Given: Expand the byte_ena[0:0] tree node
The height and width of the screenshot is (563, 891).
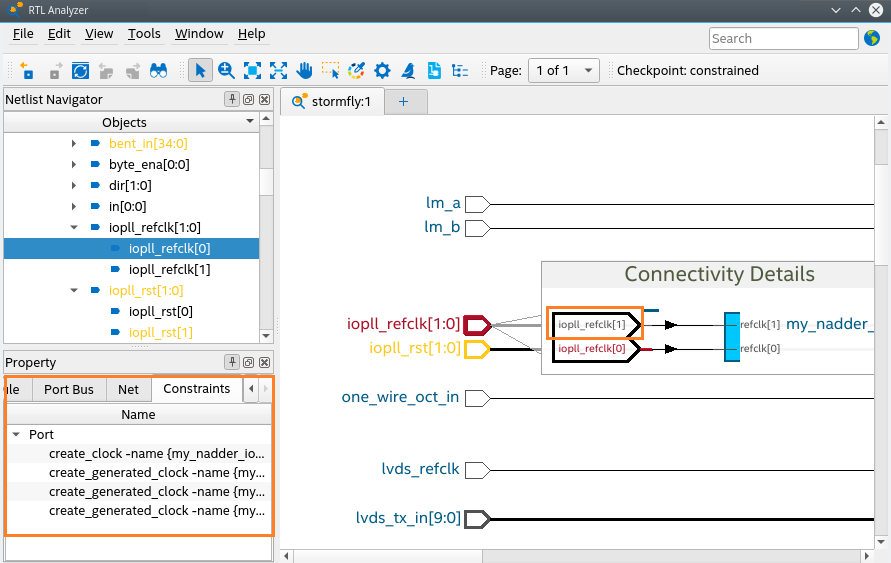Looking at the screenshot, I should pos(74,165).
